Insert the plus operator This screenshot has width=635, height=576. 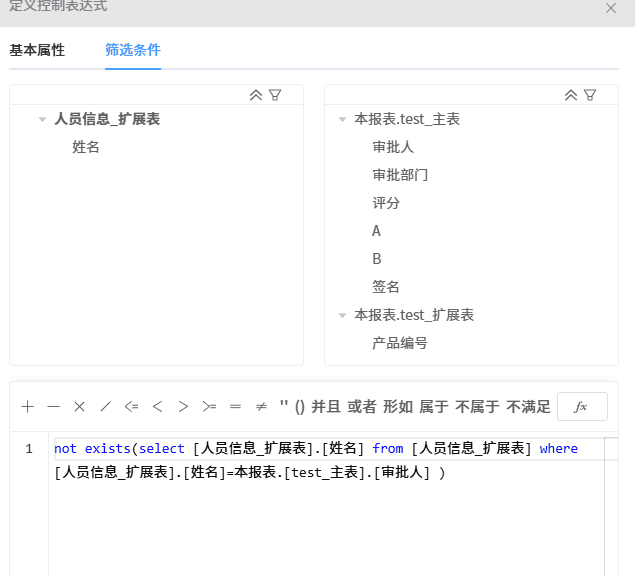[x=28, y=406]
